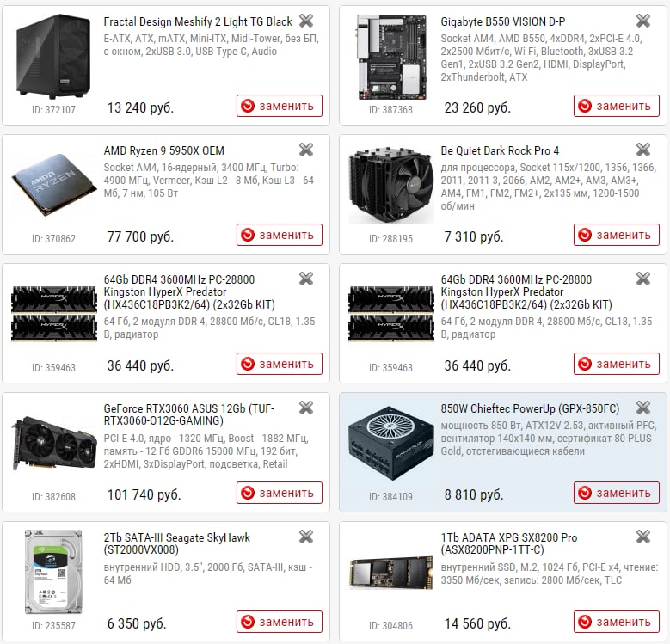Click заменить for 1Tb ADATA XPG SSD
This screenshot has width=670, height=644.
617,622
